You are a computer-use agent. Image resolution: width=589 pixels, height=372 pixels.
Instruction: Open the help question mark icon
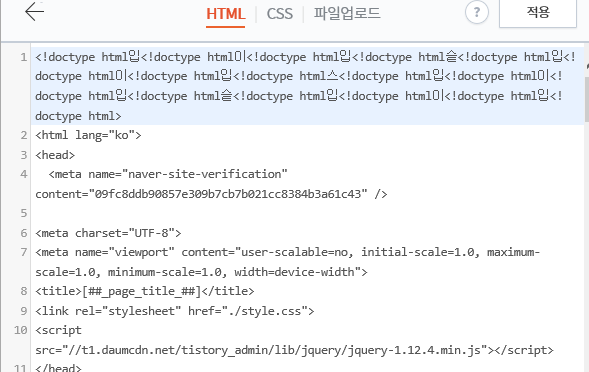click(477, 12)
